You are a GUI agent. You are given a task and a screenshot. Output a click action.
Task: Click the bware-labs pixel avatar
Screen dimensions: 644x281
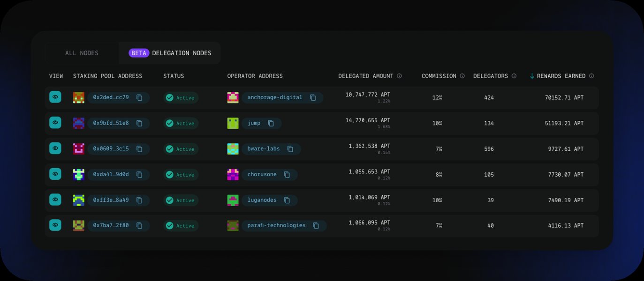233,149
